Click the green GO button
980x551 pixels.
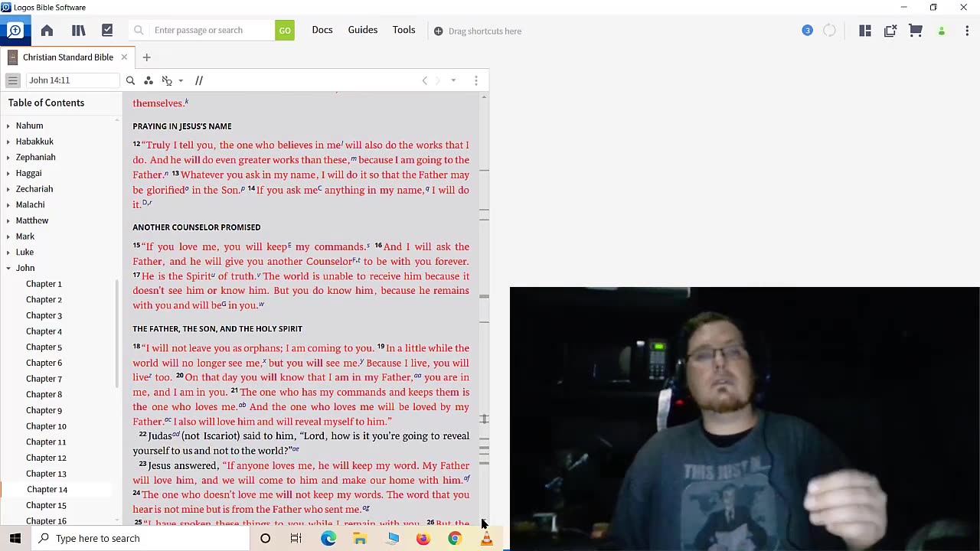(x=285, y=30)
